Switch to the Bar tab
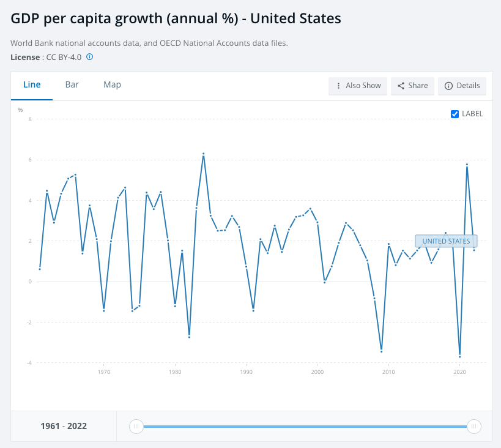The height and width of the screenshot is (448, 501). pyautogui.click(x=72, y=85)
